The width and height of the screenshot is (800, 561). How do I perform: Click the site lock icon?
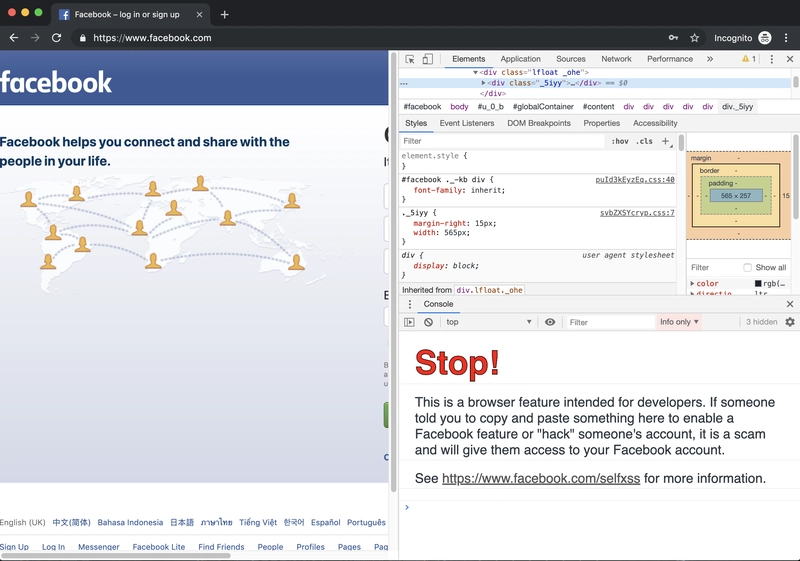point(83,38)
